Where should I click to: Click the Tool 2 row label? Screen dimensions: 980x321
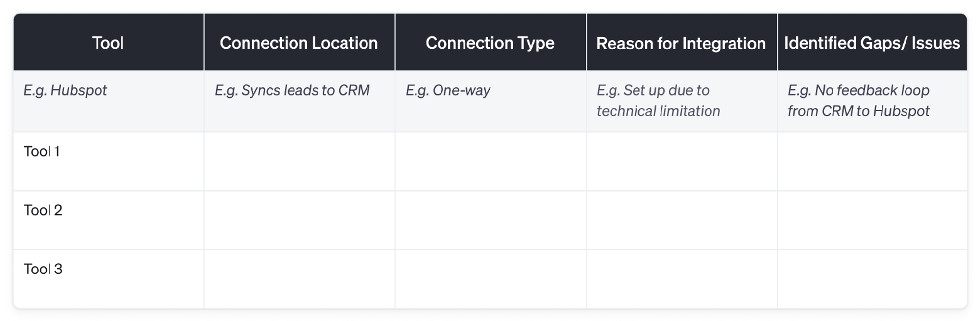coord(43,210)
